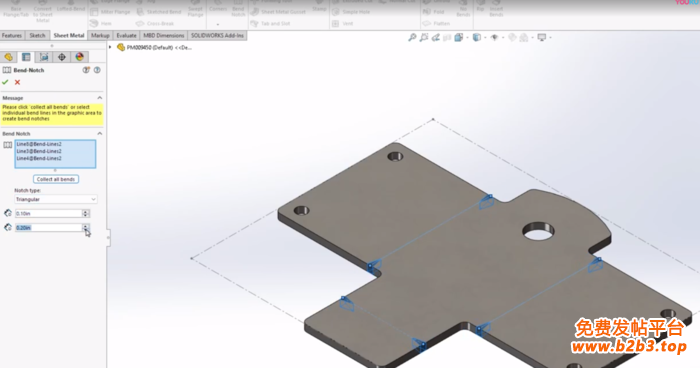Viewport: 700px width, 368px height.
Task: Open the DisplayManager color-ball tab
Action: [79, 57]
